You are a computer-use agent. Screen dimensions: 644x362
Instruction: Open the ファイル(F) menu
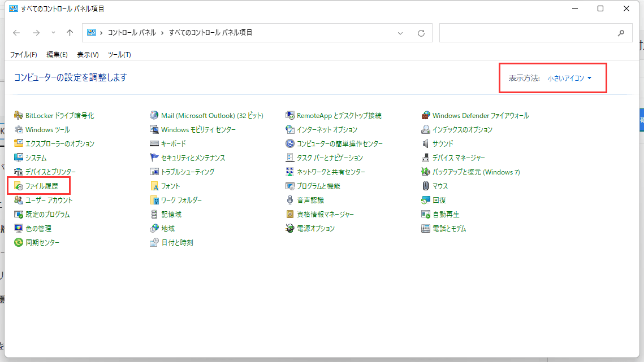pyautogui.click(x=23, y=54)
